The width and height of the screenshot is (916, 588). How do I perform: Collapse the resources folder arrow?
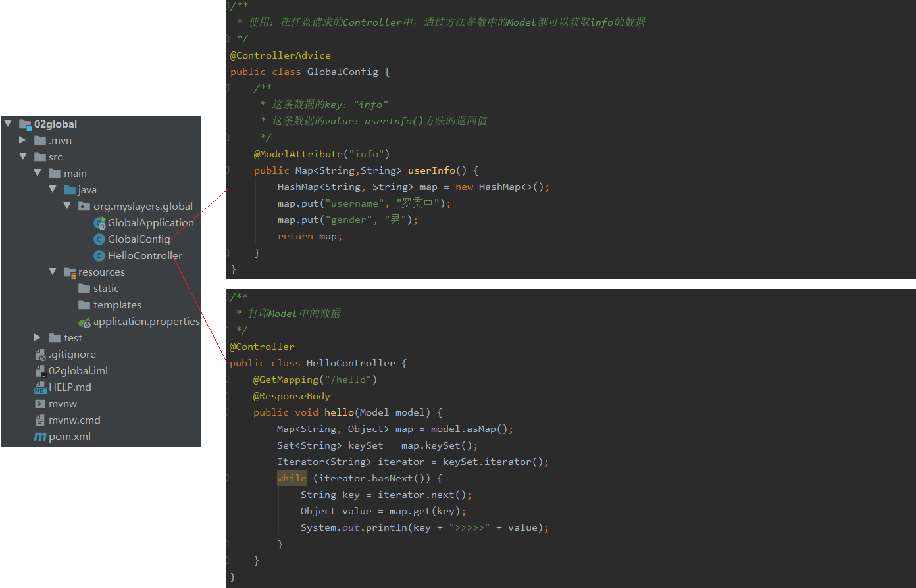click(x=53, y=272)
